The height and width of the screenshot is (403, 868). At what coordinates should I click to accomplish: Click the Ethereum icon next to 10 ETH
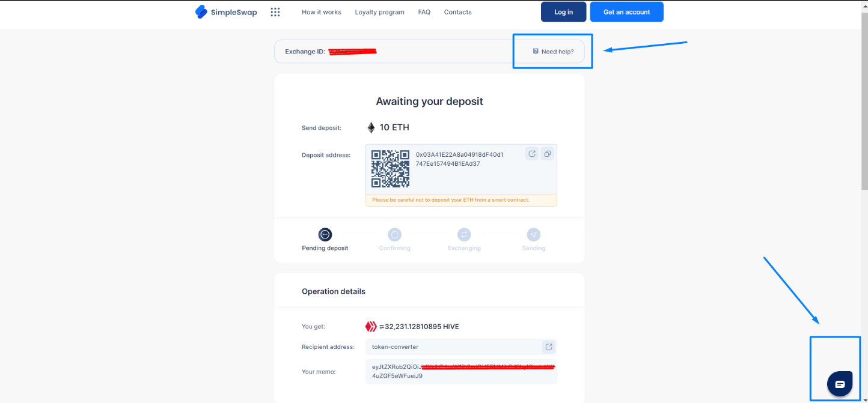click(x=371, y=127)
